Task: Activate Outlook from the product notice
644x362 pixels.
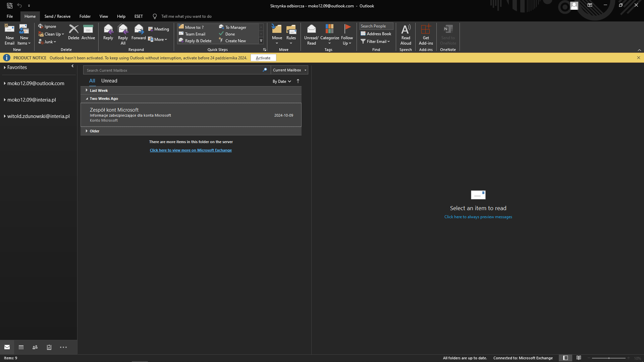Action: pos(263,58)
